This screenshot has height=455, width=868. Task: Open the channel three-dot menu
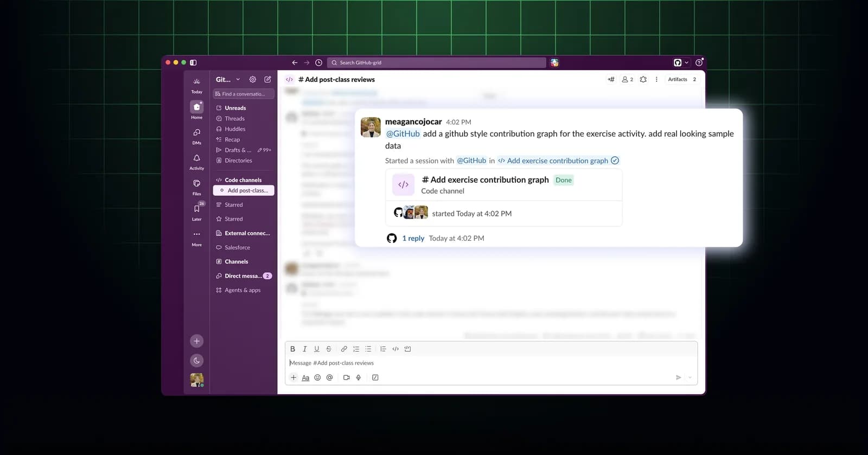(656, 79)
